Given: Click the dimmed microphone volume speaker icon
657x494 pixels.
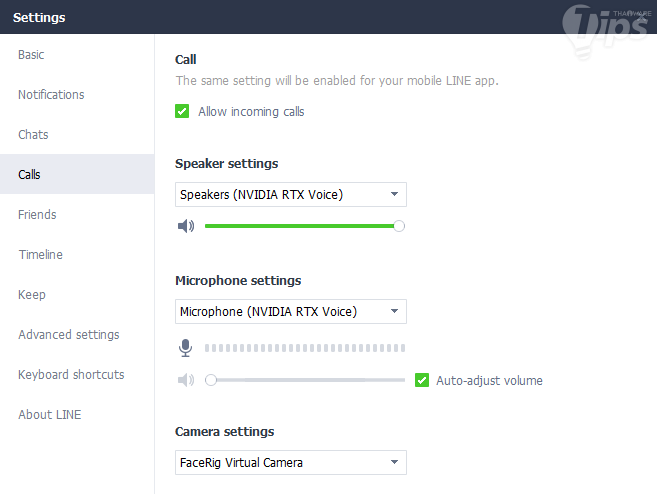Looking at the screenshot, I should point(186,380).
